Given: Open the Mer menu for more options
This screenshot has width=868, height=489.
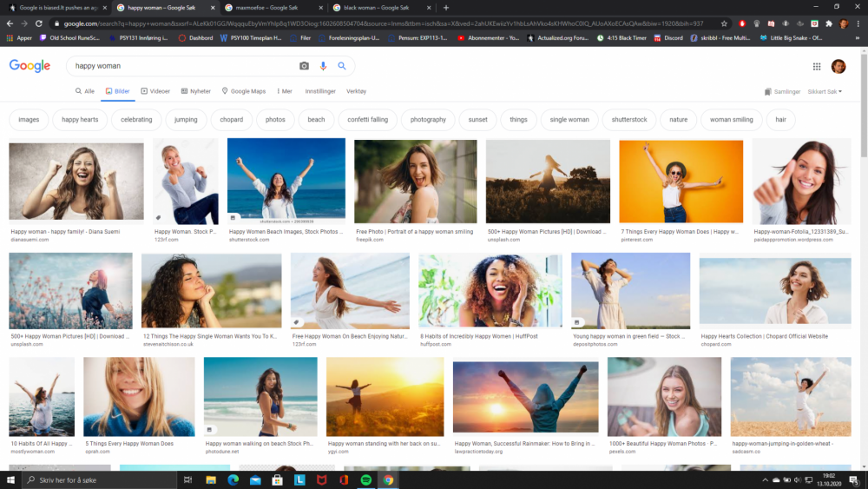Looking at the screenshot, I should pyautogui.click(x=284, y=91).
